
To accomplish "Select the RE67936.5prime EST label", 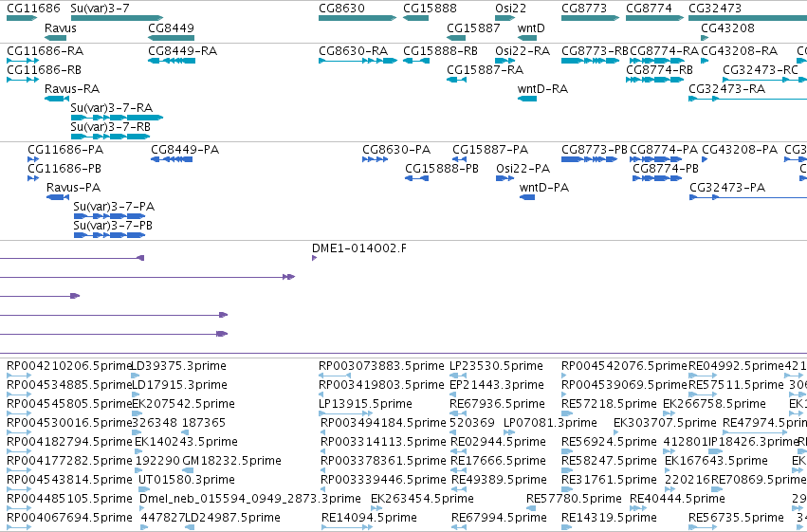I will pyautogui.click(x=497, y=404).
